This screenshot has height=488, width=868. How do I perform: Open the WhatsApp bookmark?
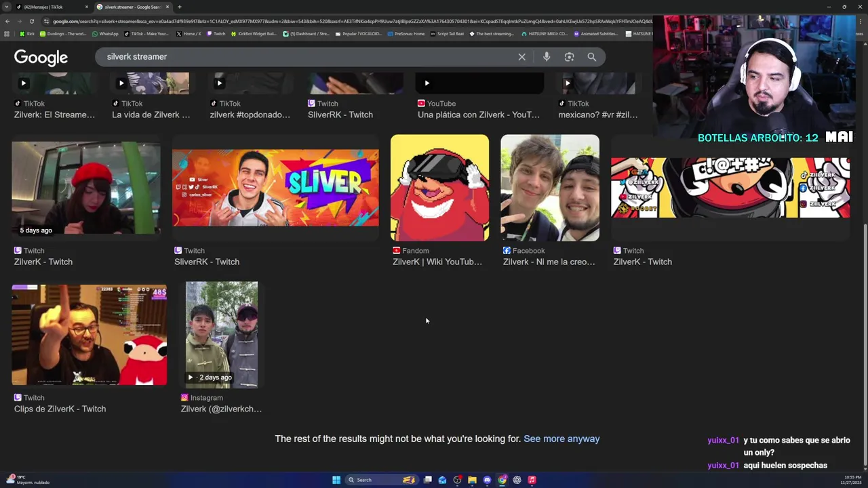(104, 33)
